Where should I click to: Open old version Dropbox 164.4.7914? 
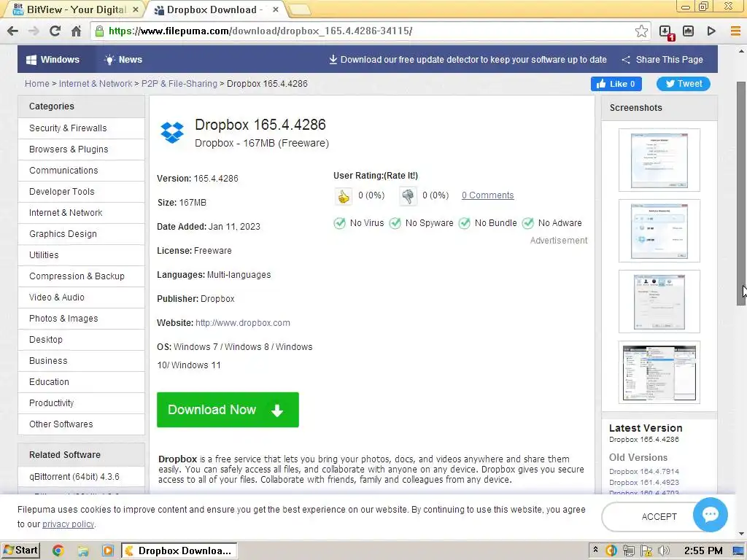coord(643,472)
